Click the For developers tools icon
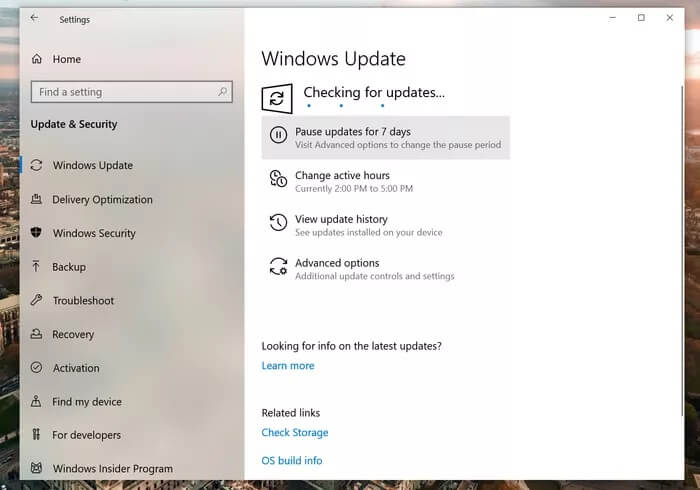The image size is (700, 490). click(36, 434)
